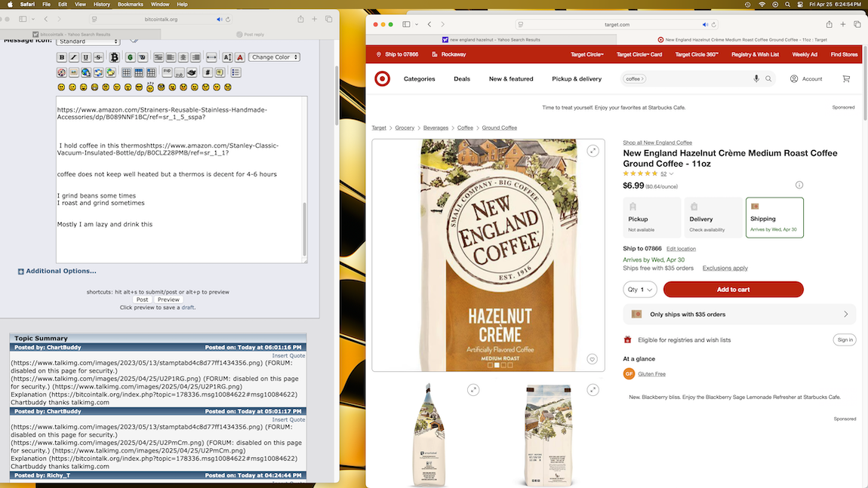The image size is (868, 488).
Task: Open Change Color dropdown
Action: click(x=274, y=57)
